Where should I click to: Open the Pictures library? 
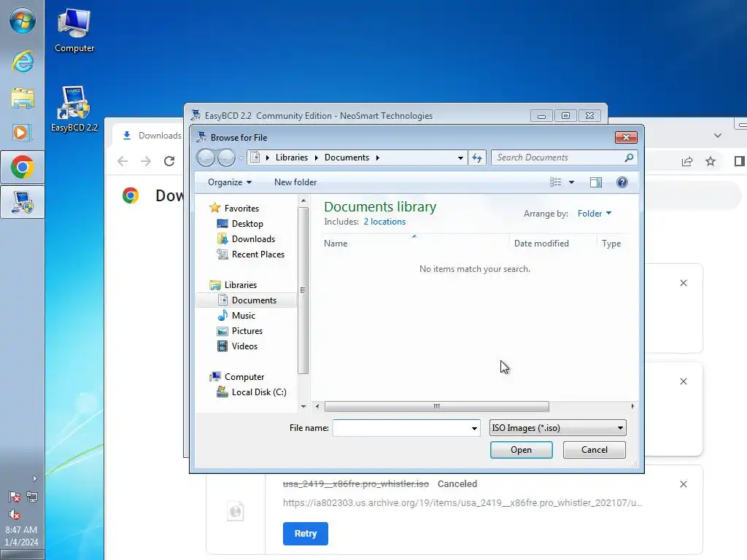pyautogui.click(x=247, y=331)
